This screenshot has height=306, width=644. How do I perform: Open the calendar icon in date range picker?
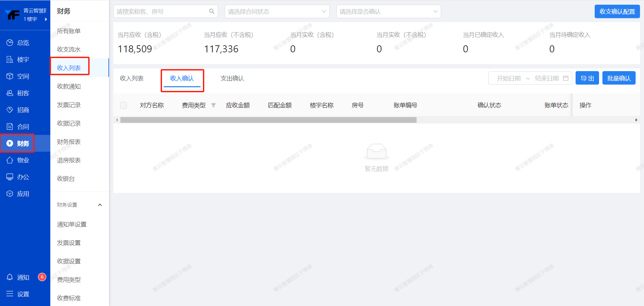566,78
